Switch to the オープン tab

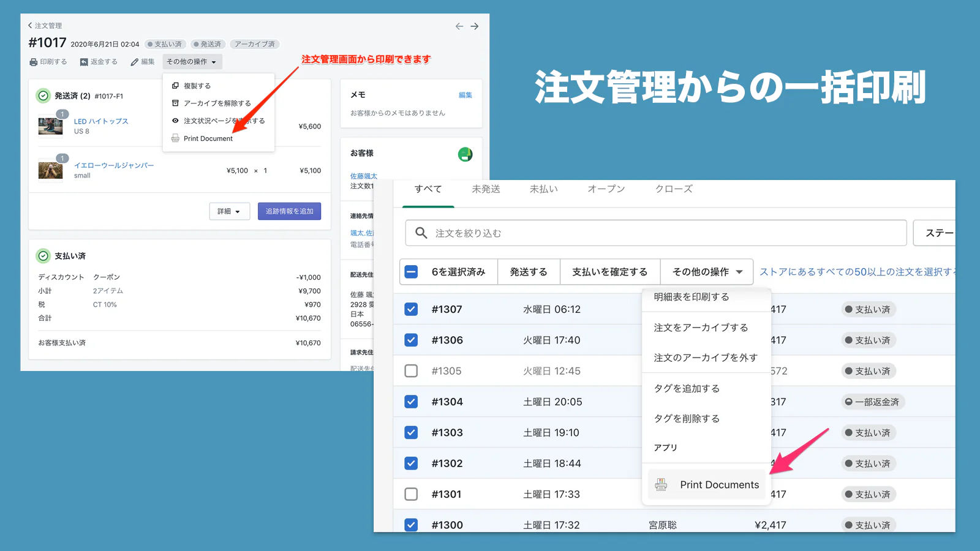606,189
